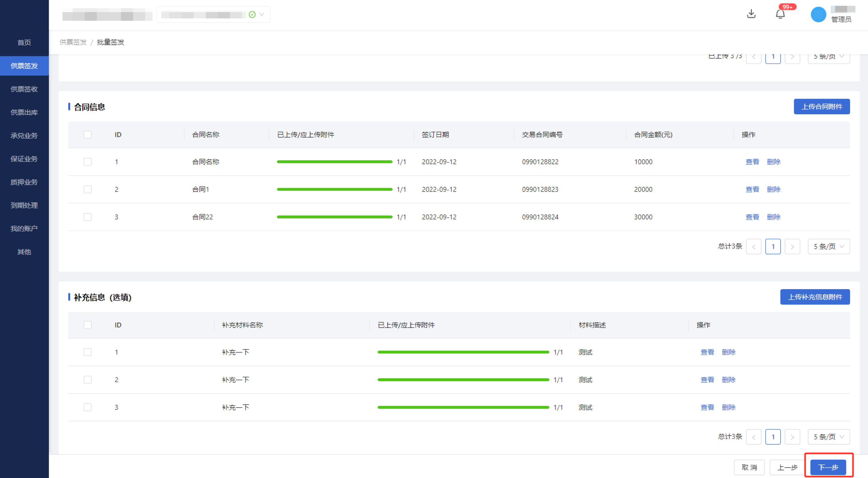View supplementary material ID 1
Viewport: 868px width, 478px height.
pos(707,352)
